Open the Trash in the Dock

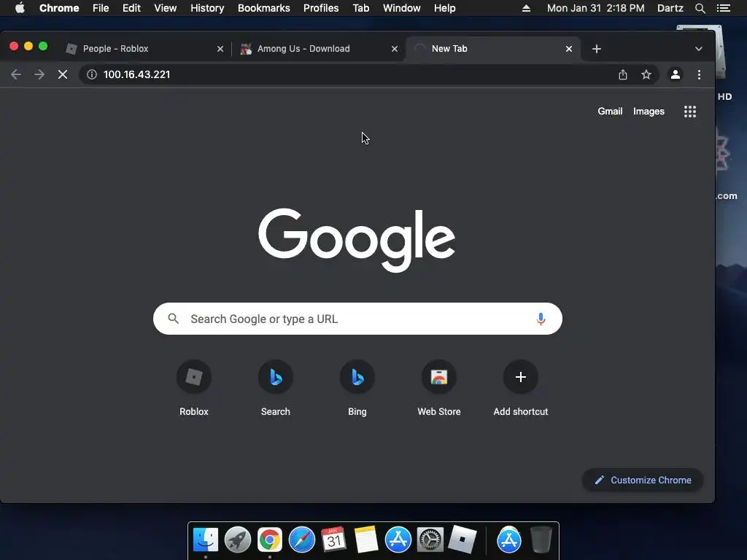coord(541,540)
